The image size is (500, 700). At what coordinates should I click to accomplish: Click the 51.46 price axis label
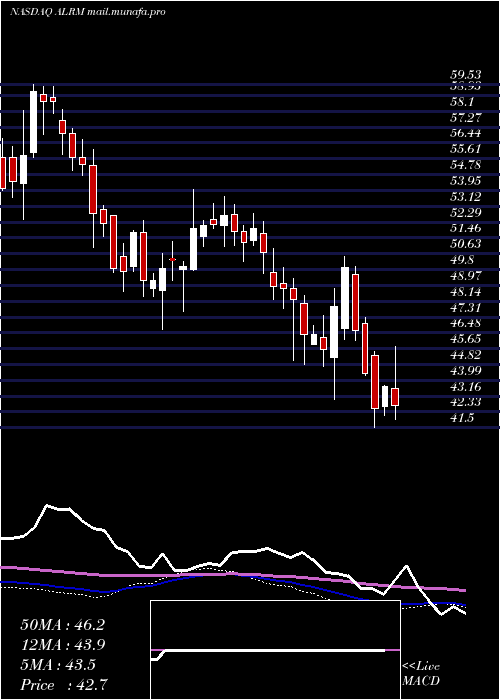pyautogui.click(x=466, y=228)
